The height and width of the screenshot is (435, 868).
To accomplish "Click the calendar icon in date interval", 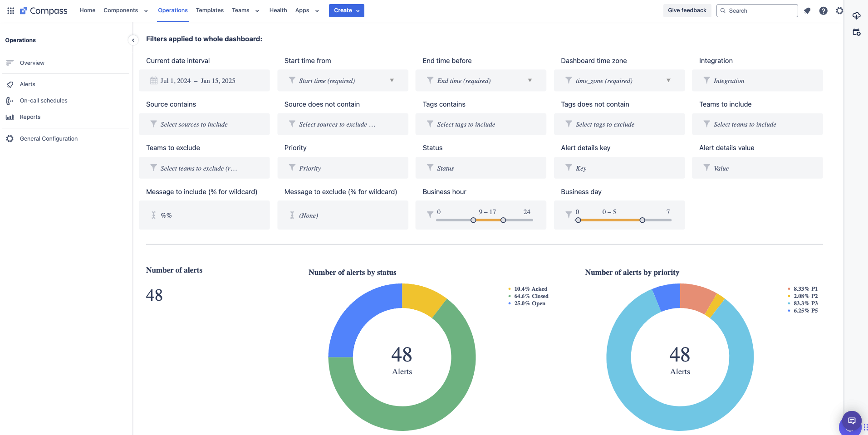I will 154,81.
